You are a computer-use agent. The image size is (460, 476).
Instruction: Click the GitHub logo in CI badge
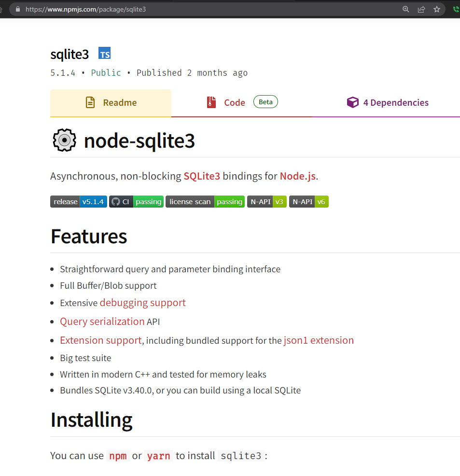[116, 202]
